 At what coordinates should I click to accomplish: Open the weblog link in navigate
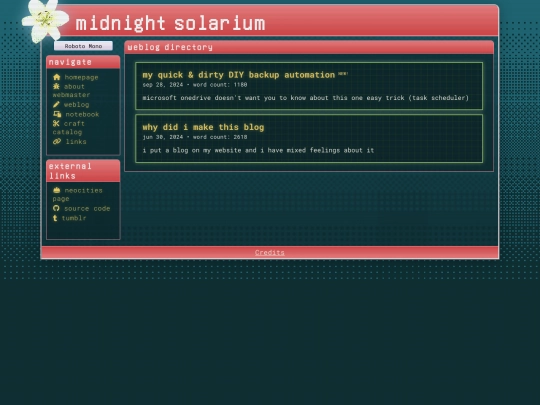coord(76,104)
